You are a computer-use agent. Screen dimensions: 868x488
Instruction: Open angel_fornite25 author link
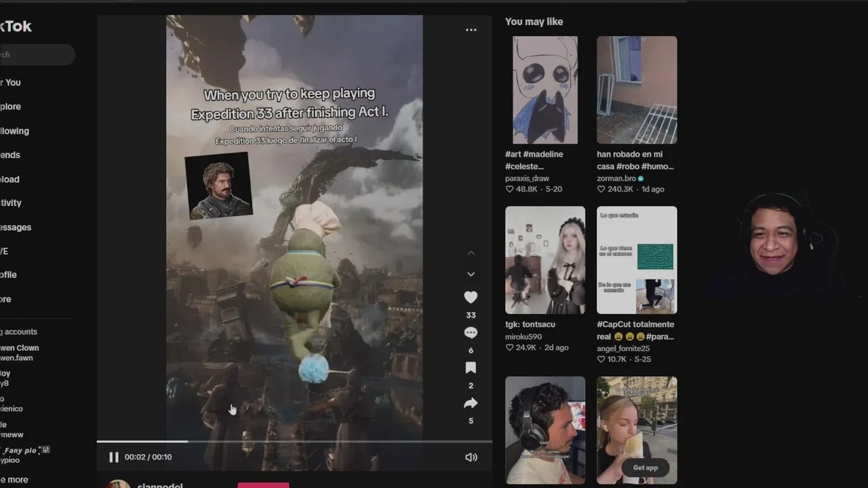pos(623,349)
